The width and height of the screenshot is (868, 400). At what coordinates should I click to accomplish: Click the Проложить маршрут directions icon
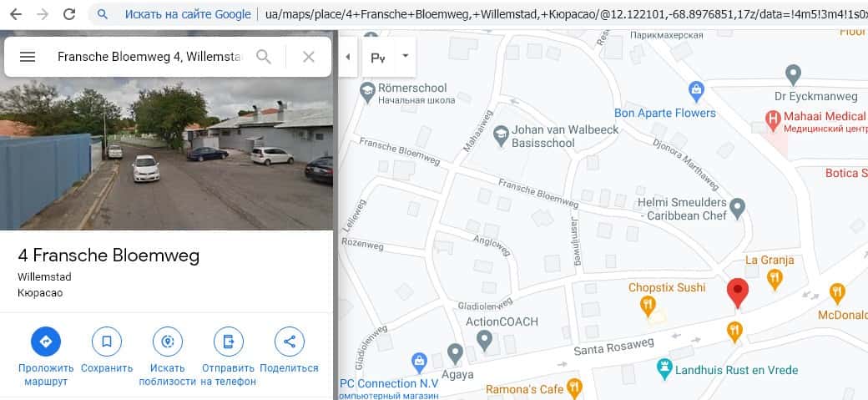(46, 342)
